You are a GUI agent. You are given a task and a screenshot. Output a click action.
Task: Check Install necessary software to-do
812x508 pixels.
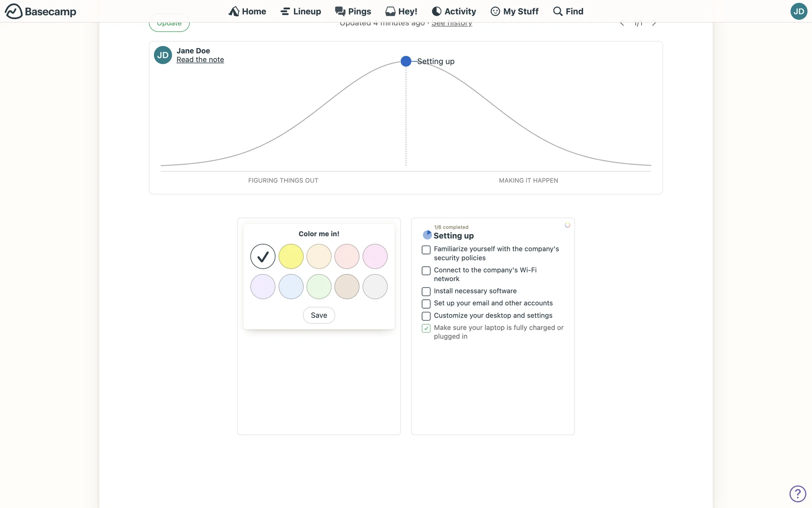point(426,292)
